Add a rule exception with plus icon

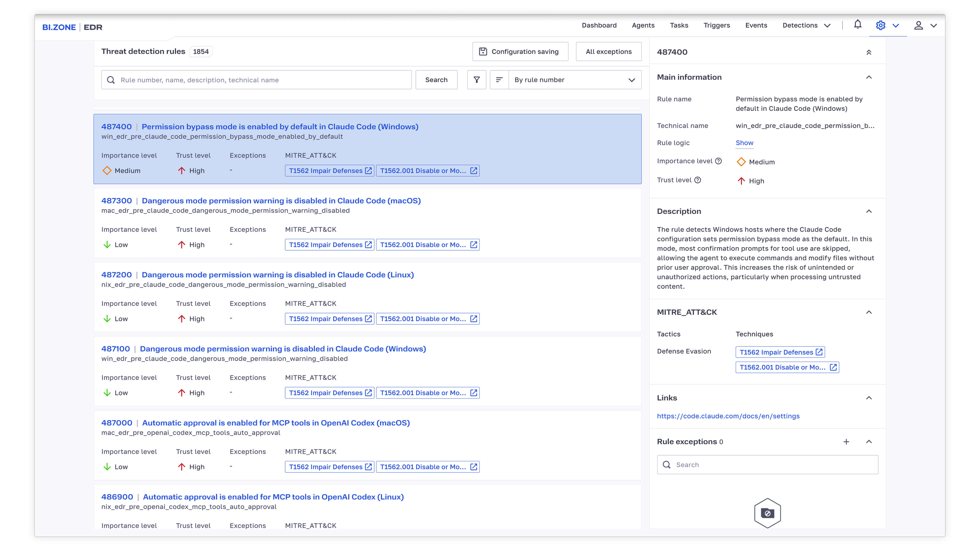coord(846,441)
